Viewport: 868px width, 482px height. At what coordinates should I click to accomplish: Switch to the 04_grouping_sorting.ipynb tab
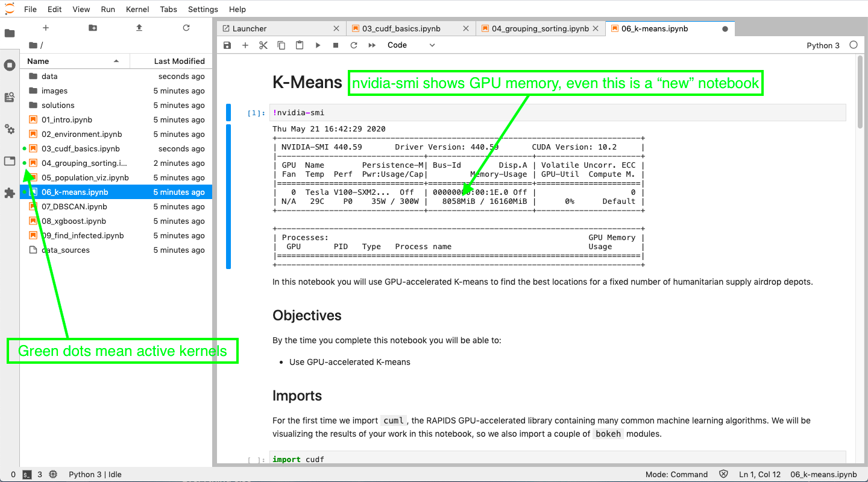point(539,28)
